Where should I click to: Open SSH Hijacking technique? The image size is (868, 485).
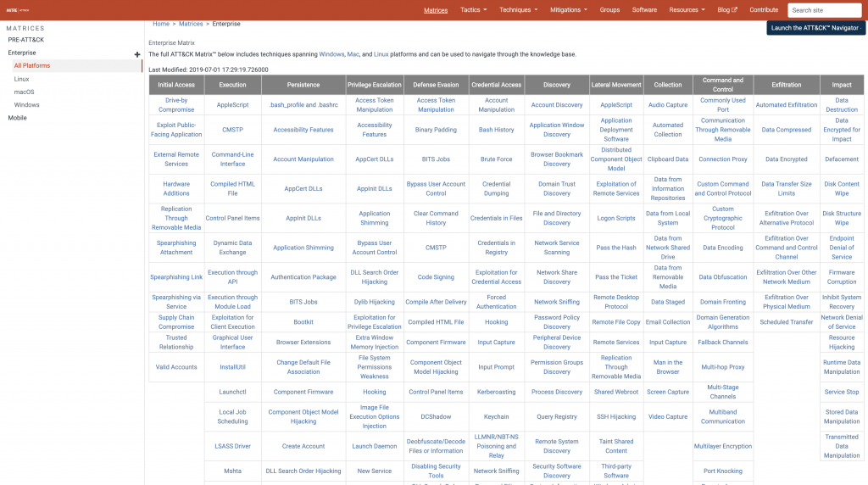[x=616, y=416]
